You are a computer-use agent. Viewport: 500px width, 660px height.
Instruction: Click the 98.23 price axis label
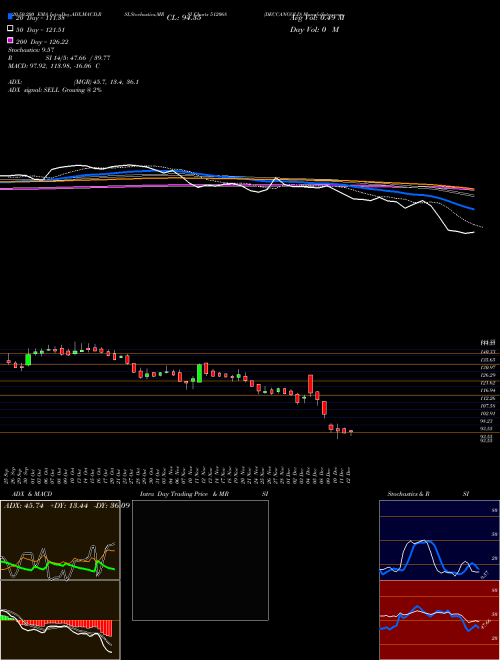point(489,421)
